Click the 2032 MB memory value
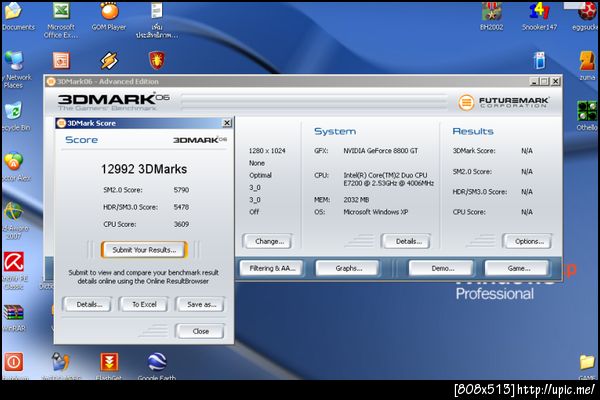Image resolution: width=600 pixels, height=400 pixels. coord(356,200)
